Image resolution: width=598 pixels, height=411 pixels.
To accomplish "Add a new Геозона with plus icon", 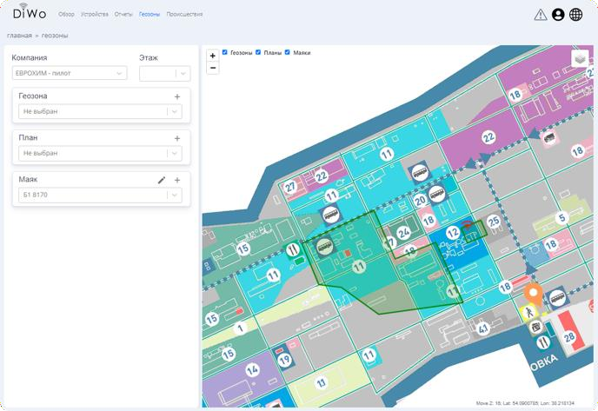I will [x=177, y=97].
